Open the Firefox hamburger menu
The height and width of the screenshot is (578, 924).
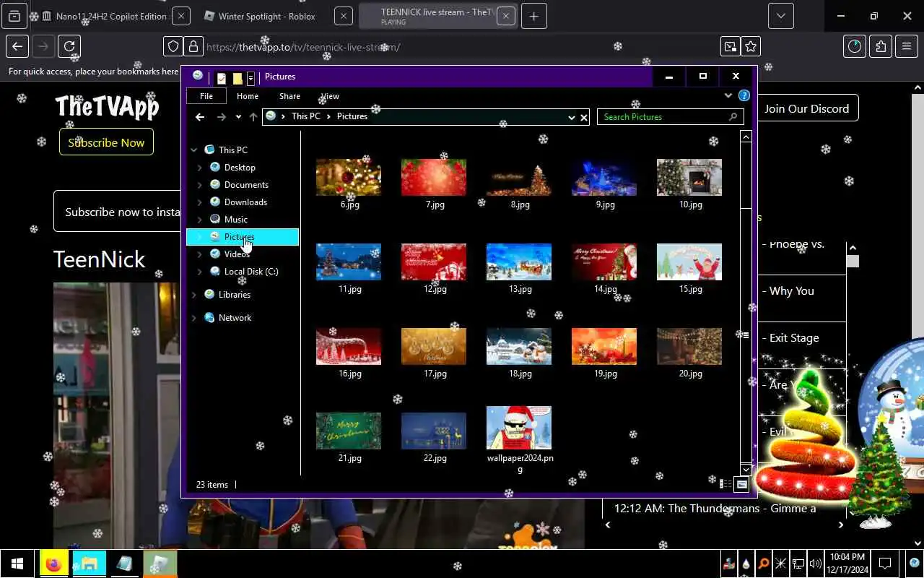[x=907, y=46]
